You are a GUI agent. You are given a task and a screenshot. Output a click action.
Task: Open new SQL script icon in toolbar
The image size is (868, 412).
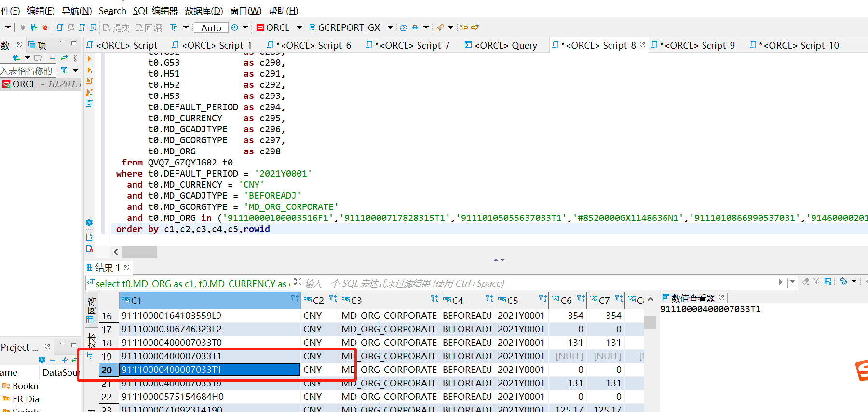(x=60, y=27)
